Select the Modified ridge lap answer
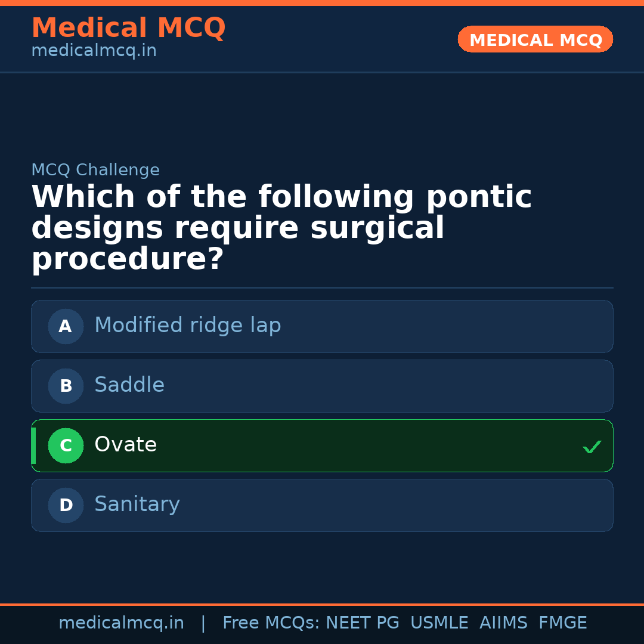 (322, 326)
